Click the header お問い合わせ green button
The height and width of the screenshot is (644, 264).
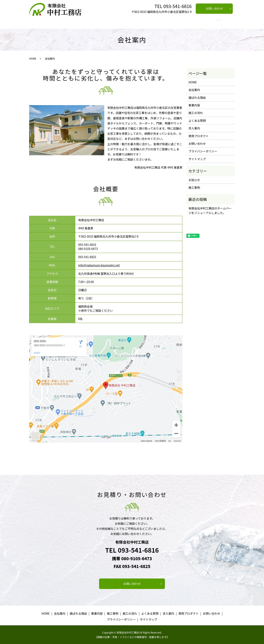[x=214, y=8]
